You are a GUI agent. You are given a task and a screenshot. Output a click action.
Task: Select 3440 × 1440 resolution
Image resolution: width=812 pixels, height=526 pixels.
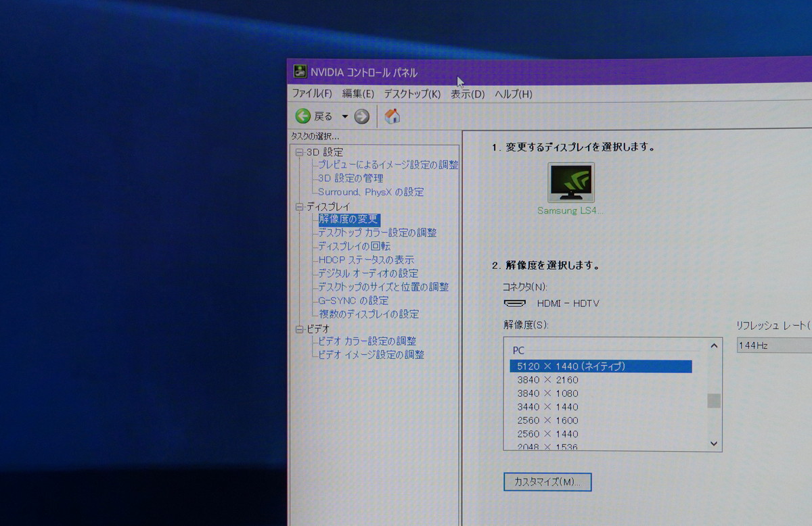coord(548,407)
